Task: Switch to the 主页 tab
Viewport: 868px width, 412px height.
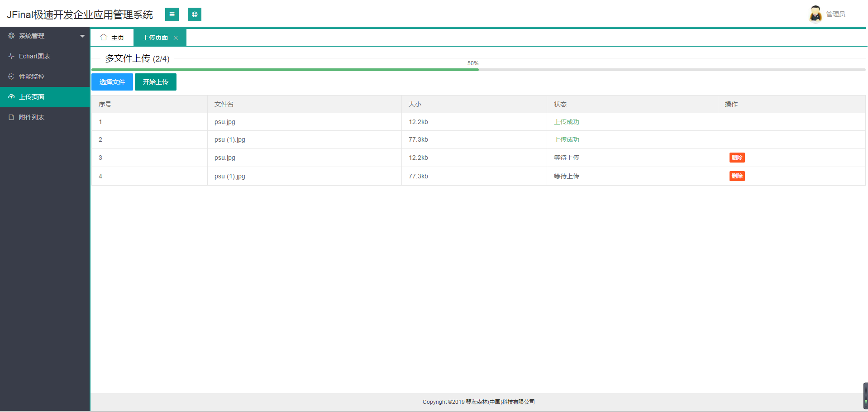Action: (x=112, y=38)
